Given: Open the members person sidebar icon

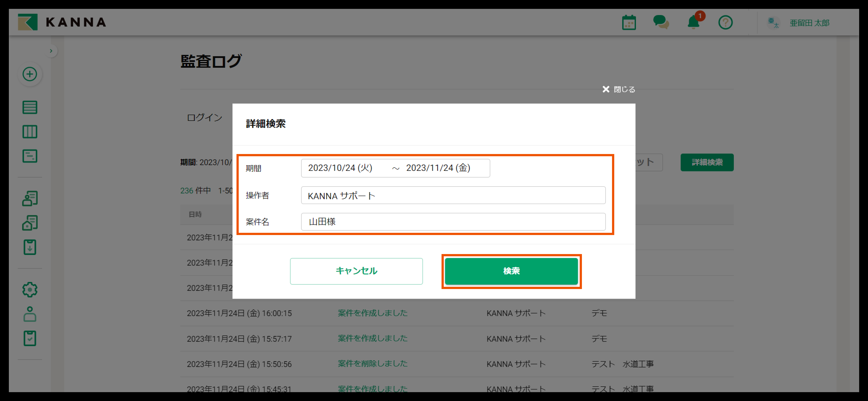Looking at the screenshot, I should pyautogui.click(x=30, y=314).
